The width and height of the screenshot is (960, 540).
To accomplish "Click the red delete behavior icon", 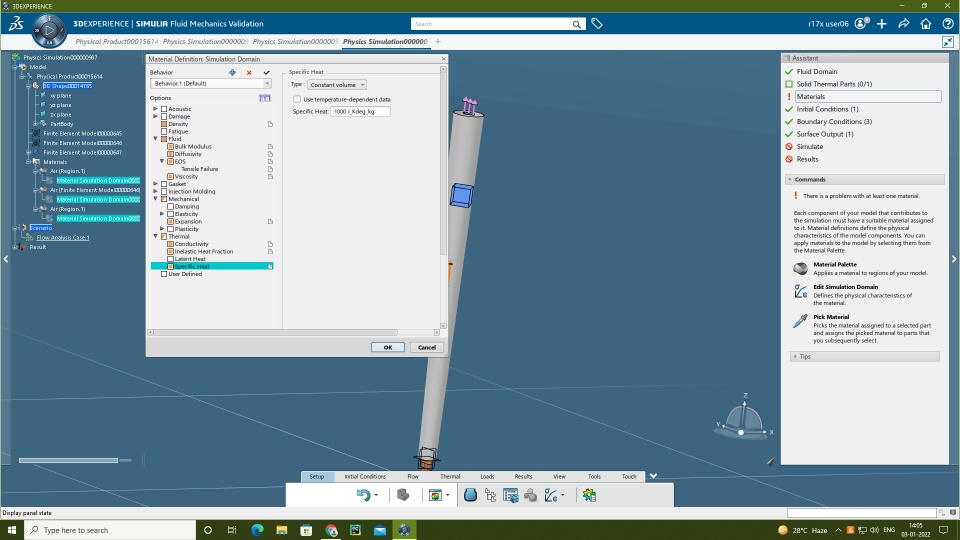I will click(249, 73).
